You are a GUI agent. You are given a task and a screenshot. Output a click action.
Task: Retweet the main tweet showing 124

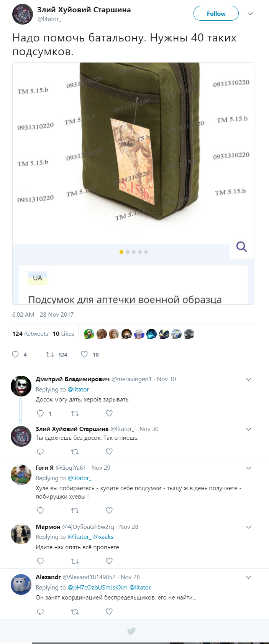point(50,354)
